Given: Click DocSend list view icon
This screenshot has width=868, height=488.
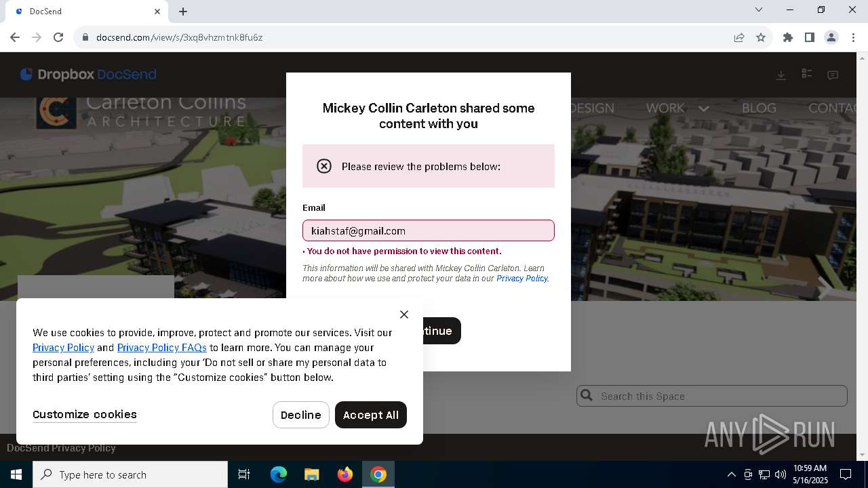Looking at the screenshot, I should coord(807,74).
